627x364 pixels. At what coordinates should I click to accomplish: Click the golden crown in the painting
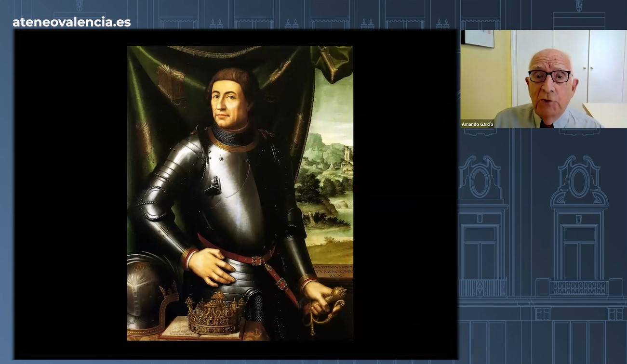tap(215, 313)
